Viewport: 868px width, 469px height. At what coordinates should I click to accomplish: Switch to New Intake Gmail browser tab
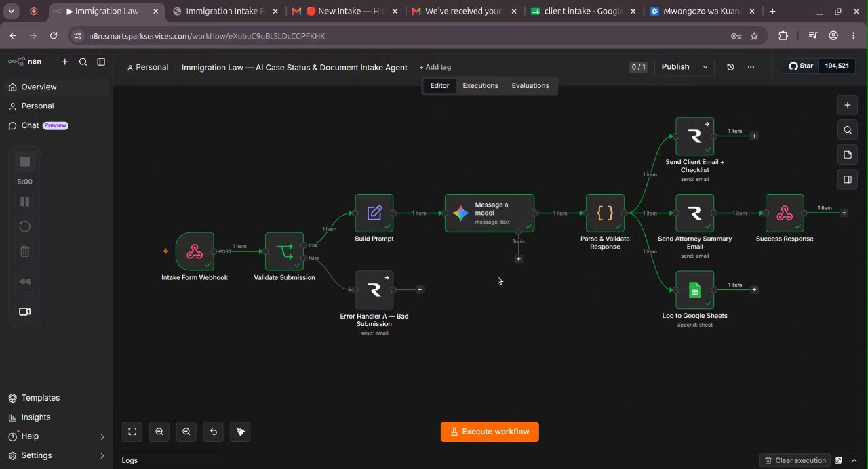coord(344,12)
